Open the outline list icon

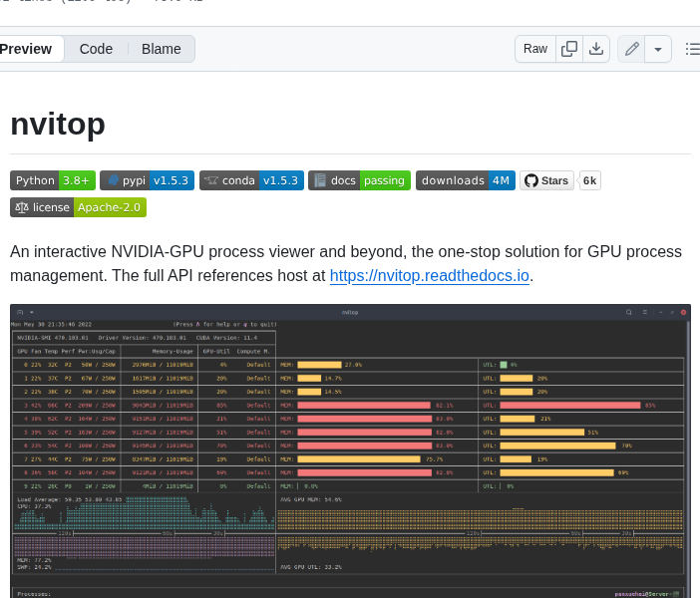pos(692,49)
